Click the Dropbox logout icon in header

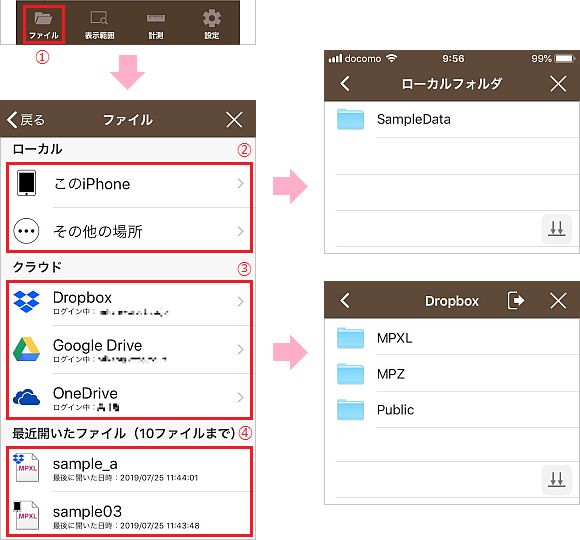pos(516,300)
